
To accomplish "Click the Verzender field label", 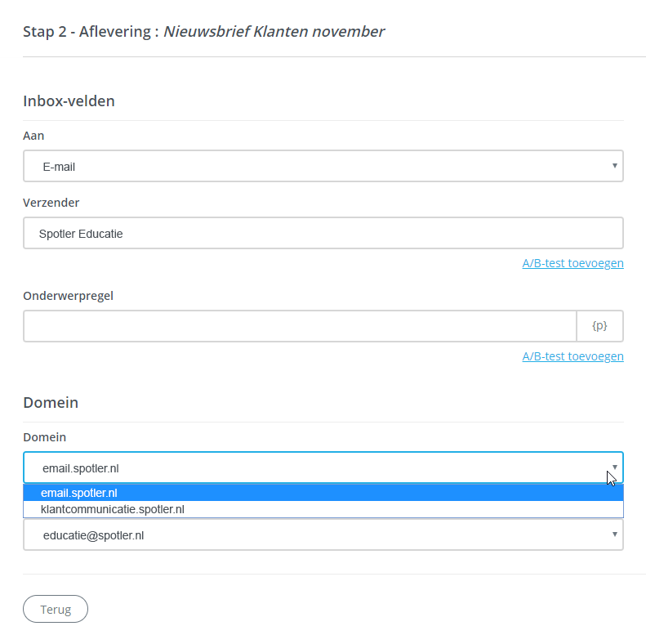I will (51, 203).
